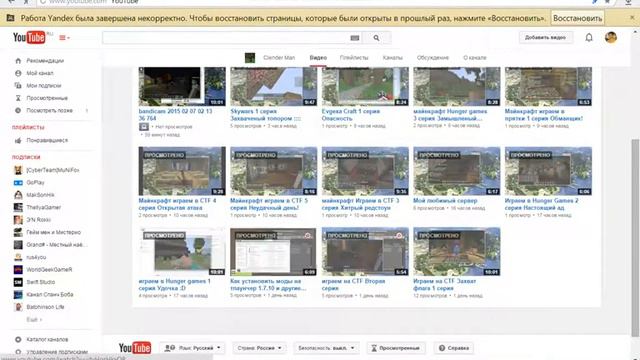Viewport: 640px width, 360px height.
Task: Switch to the Обсуждение tab
Action: [433, 58]
